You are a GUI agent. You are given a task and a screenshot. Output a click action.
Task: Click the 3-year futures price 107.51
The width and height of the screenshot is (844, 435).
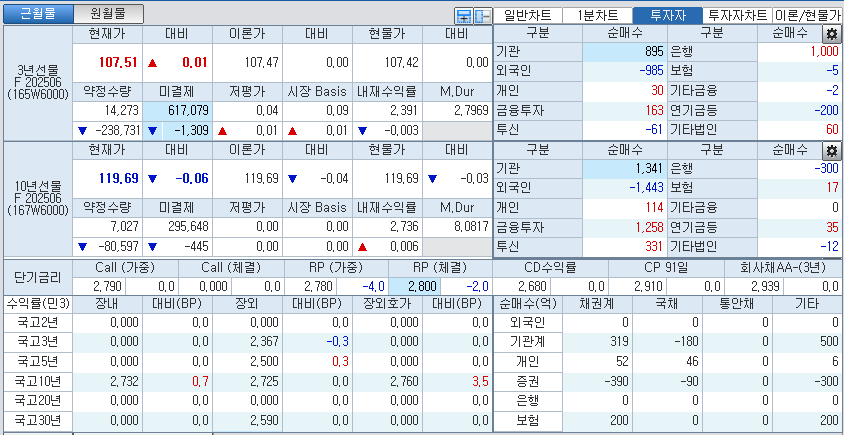pos(117,62)
